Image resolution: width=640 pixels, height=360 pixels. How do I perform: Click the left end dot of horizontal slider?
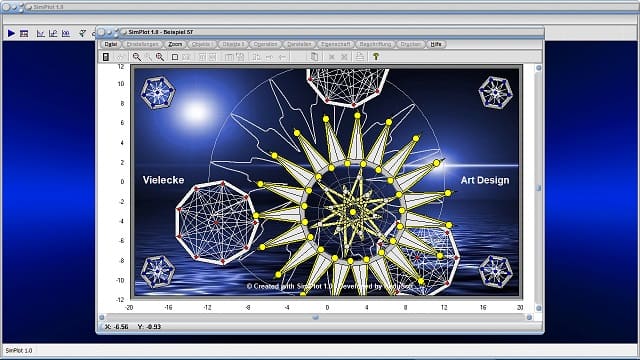(102, 317)
